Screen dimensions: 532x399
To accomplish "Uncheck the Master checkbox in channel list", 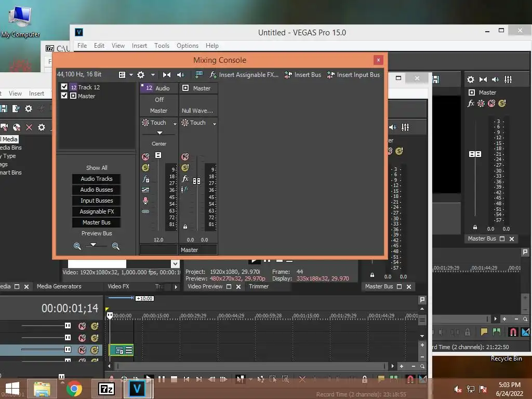I will pos(64,96).
